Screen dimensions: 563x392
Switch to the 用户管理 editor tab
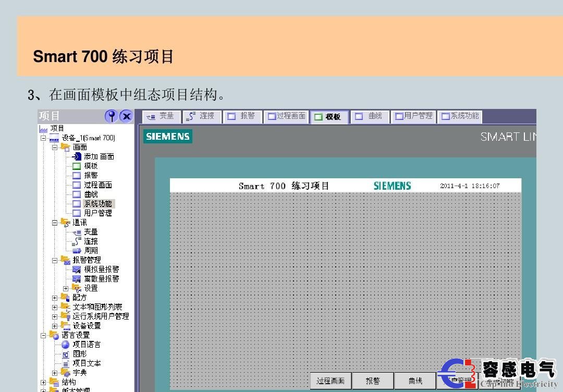413,116
